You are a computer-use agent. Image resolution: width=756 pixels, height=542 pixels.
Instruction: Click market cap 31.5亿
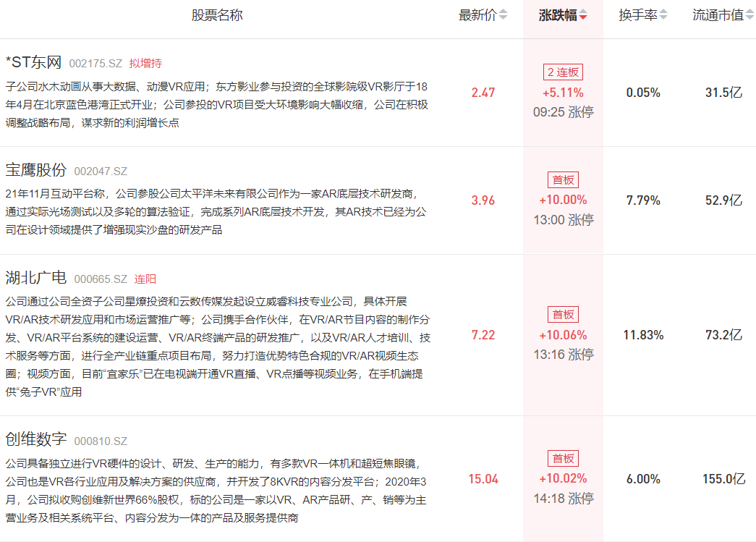[723, 93]
